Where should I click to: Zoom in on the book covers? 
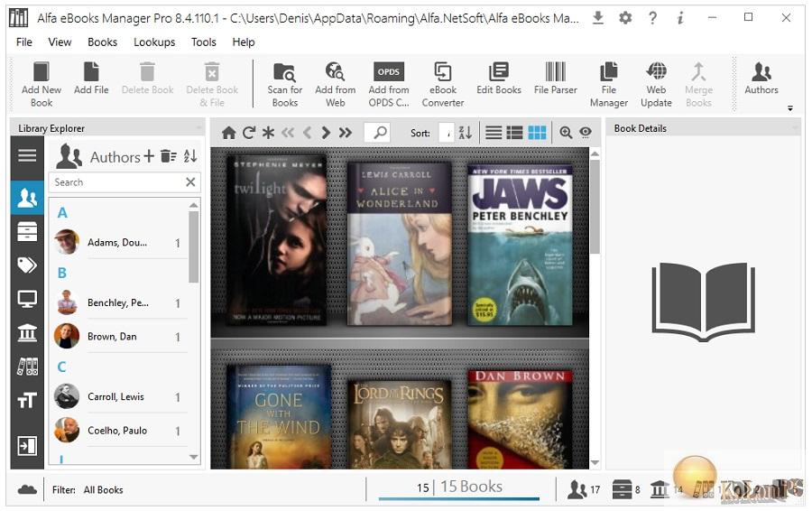pos(566,133)
